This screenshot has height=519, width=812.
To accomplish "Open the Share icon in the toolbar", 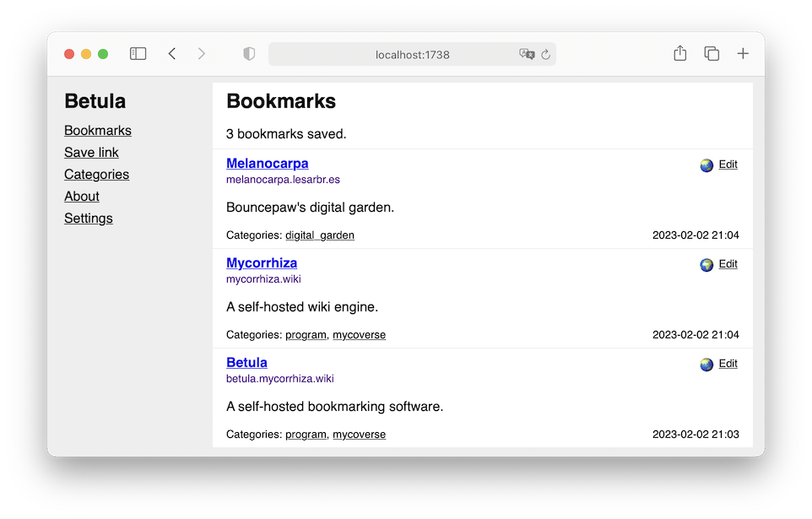I will pyautogui.click(x=679, y=54).
